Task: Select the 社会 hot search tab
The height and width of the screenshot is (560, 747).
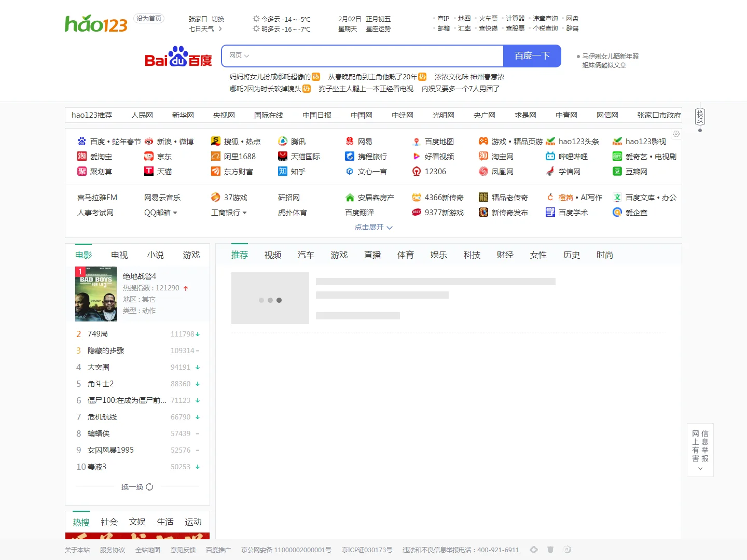Action: click(x=109, y=522)
